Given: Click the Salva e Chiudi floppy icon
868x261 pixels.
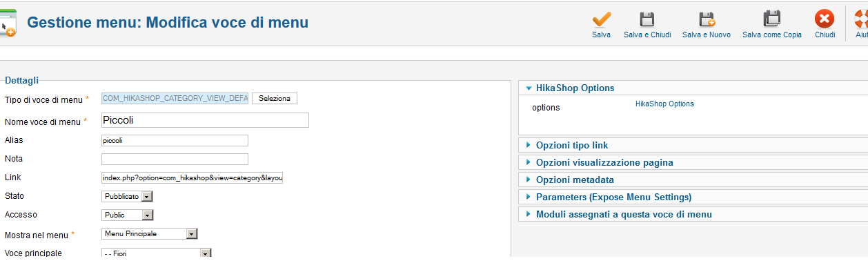Looking at the screenshot, I should [x=647, y=19].
